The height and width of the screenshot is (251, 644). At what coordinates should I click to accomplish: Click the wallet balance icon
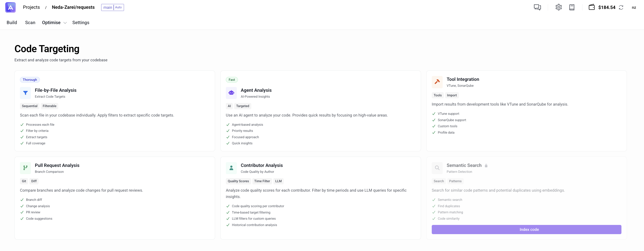pyautogui.click(x=591, y=7)
